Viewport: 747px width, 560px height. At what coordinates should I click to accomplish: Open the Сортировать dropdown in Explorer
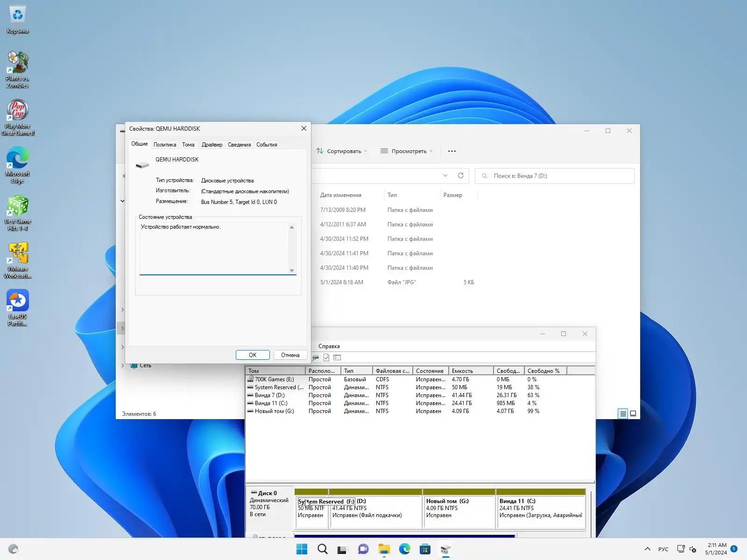click(342, 151)
